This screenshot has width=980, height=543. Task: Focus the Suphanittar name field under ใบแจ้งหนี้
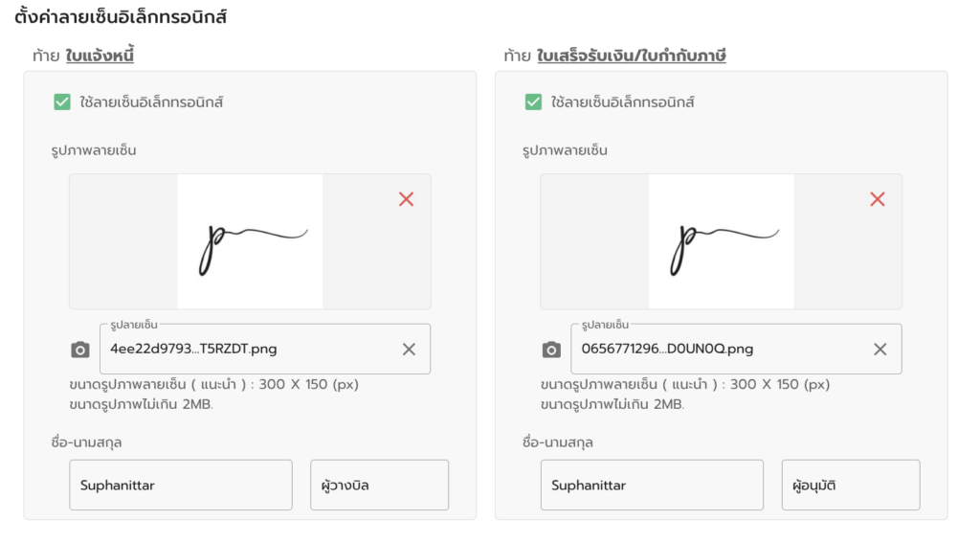(181, 485)
